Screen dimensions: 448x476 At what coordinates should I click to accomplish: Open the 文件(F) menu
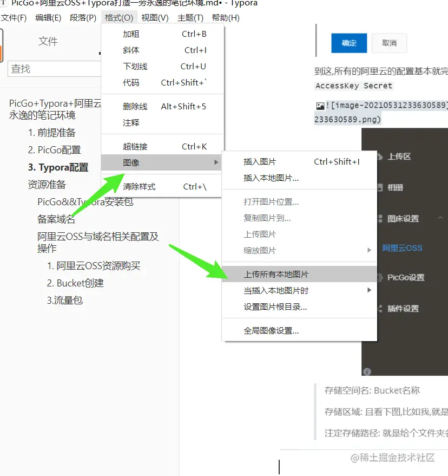click(14, 18)
